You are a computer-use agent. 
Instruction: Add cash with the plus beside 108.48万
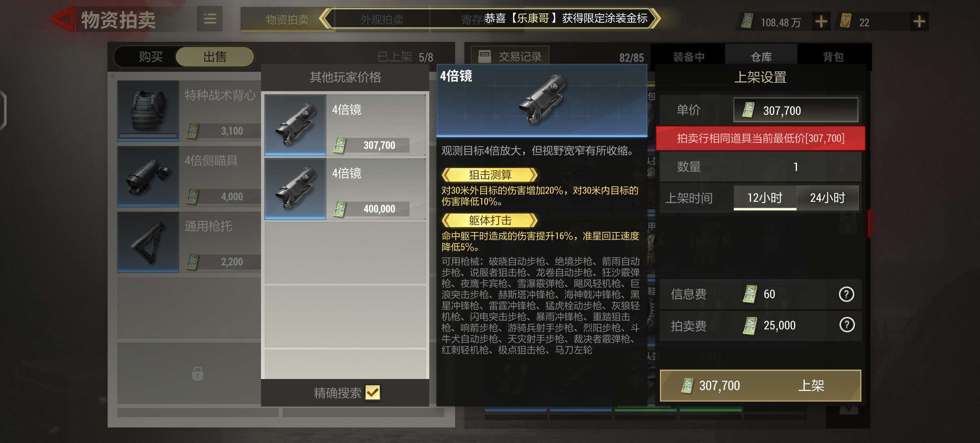821,22
